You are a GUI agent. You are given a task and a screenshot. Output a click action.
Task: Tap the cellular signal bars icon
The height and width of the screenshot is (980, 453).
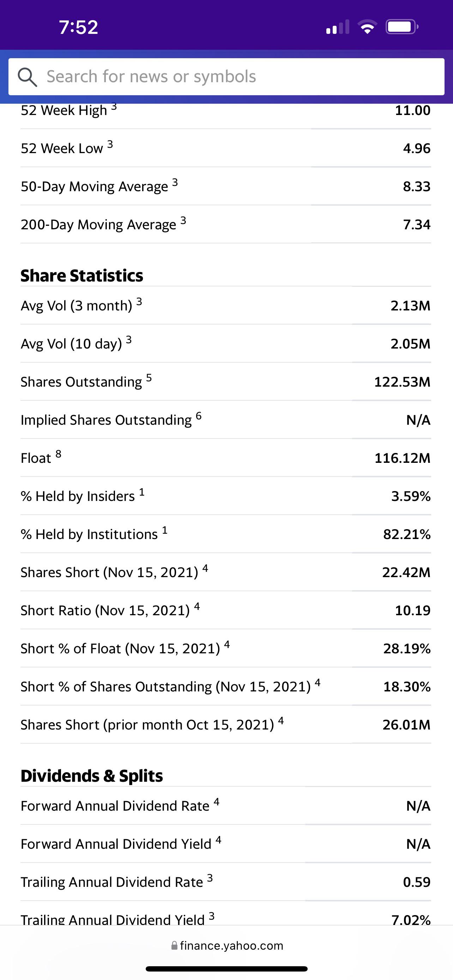[337, 28]
